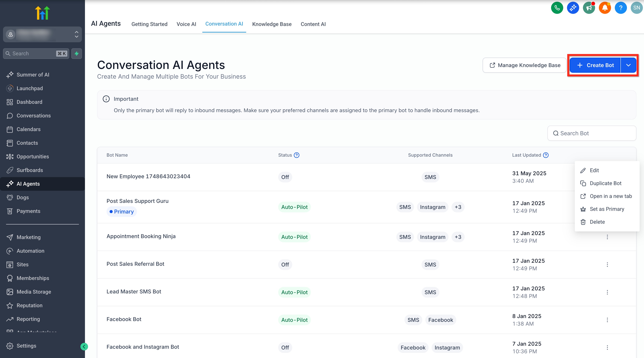Click the blue help question-mark icon
This screenshot has width=644, height=358.
pyautogui.click(x=620, y=8)
